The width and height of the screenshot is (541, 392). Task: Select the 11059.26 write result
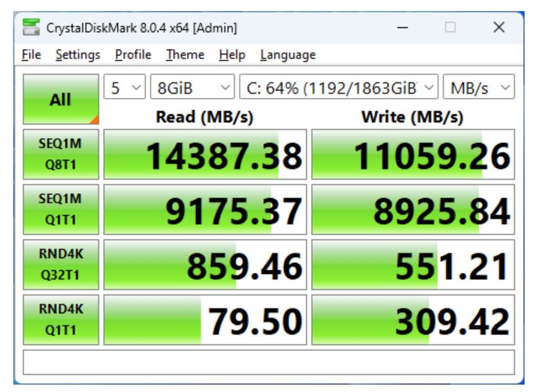tap(413, 154)
